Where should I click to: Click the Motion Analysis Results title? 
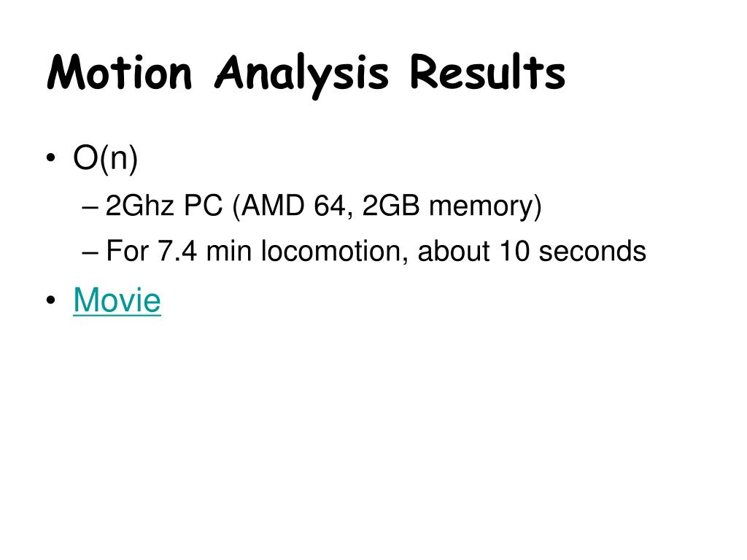point(306,75)
